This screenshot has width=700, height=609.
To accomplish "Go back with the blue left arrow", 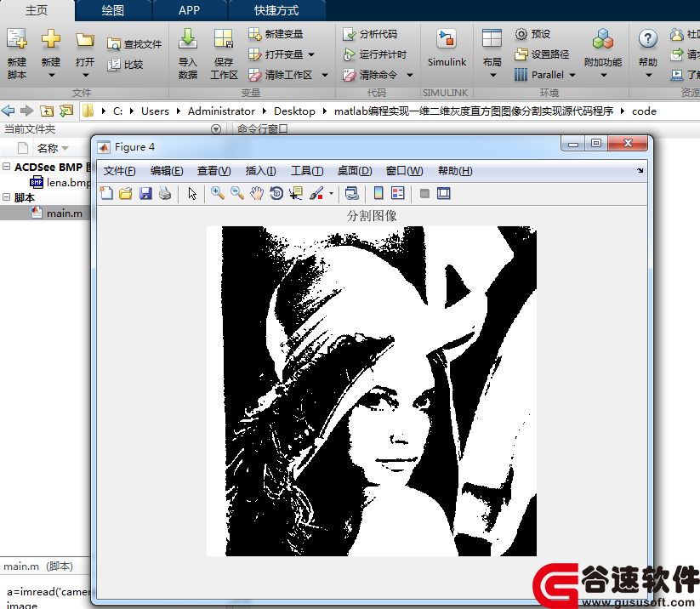I will pos(8,111).
